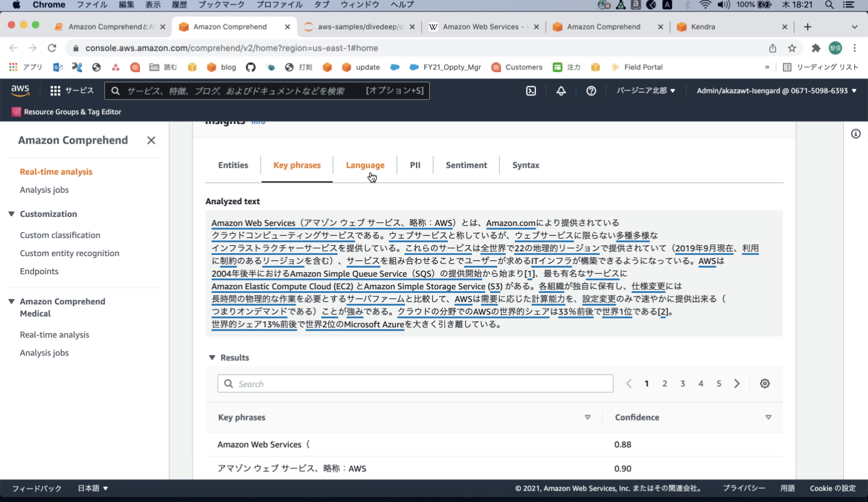868x502 pixels.
Task: Open the Chrome share icon in address bar
Action: (773, 48)
